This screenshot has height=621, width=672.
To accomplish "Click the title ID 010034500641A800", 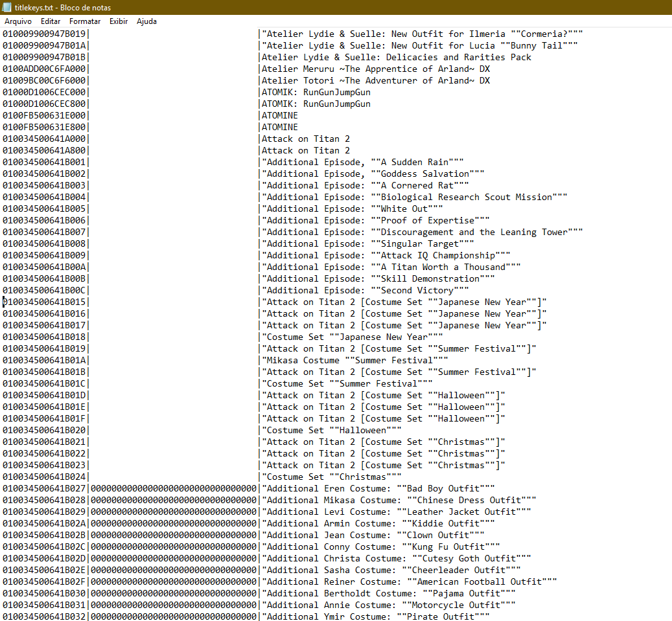I will (x=44, y=150).
